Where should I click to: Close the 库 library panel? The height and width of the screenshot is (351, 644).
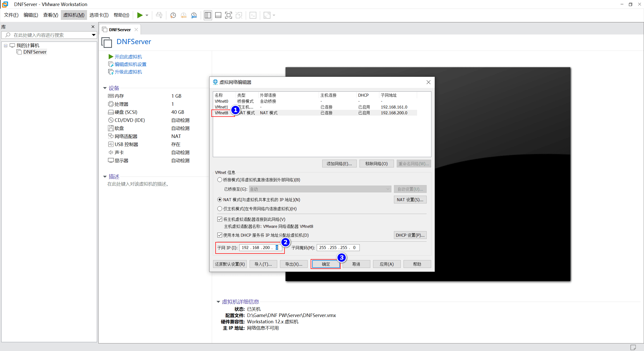(93, 27)
